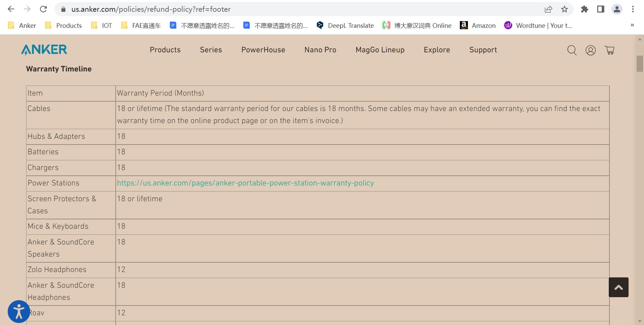The image size is (644, 325).
Task: Bookmark this page with the star icon
Action: 565,9
